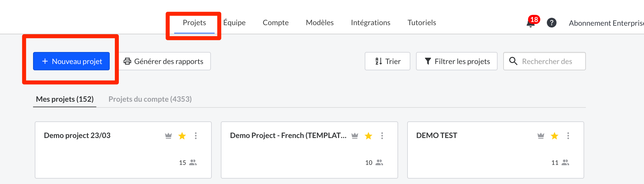Screen dimensions: 644x184
Task: Click Générer des rapports button
Action: coord(164,61)
